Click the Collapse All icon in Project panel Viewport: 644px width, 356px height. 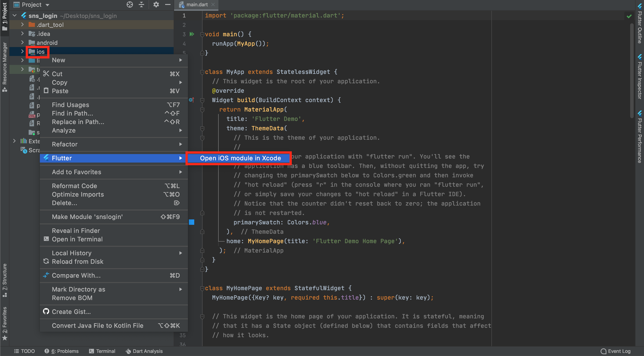point(141,4)
